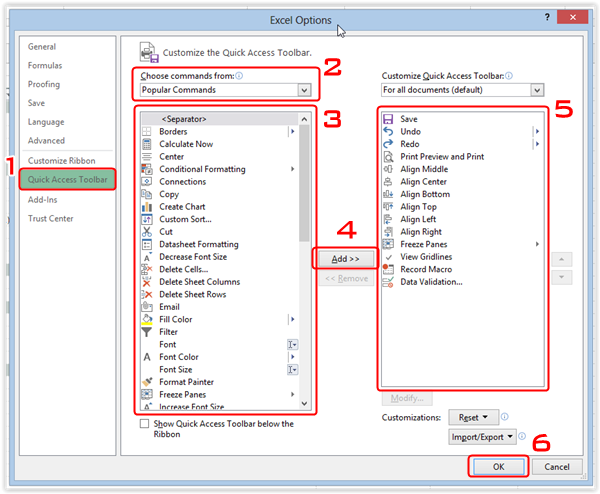This screenshot has width=600, height=494.
Task: Go to Advanced options category
Action: (x=46, y=141)
